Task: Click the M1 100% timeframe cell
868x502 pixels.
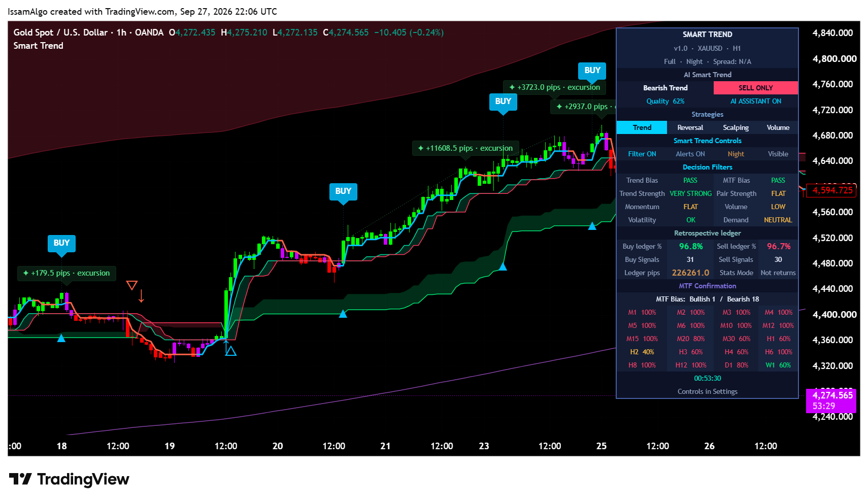Action: tap(642, 312)
